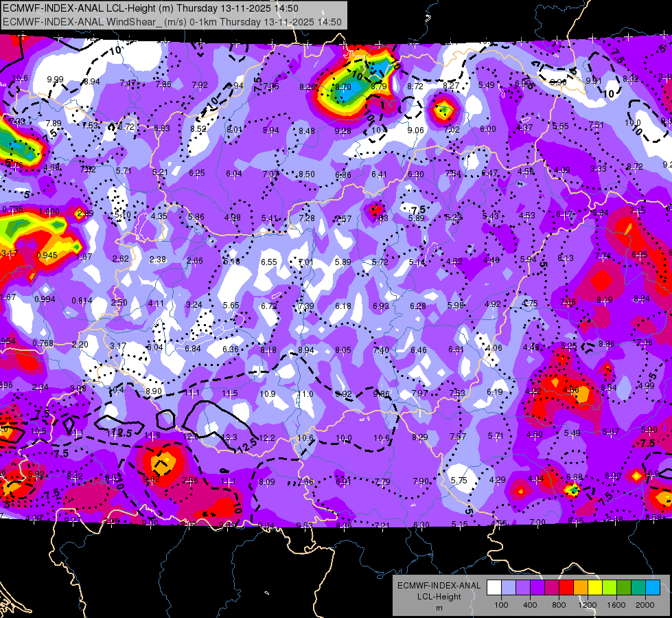Click the grid value 9.28
This screenshot has width=672, height=618.
[343, 130]
